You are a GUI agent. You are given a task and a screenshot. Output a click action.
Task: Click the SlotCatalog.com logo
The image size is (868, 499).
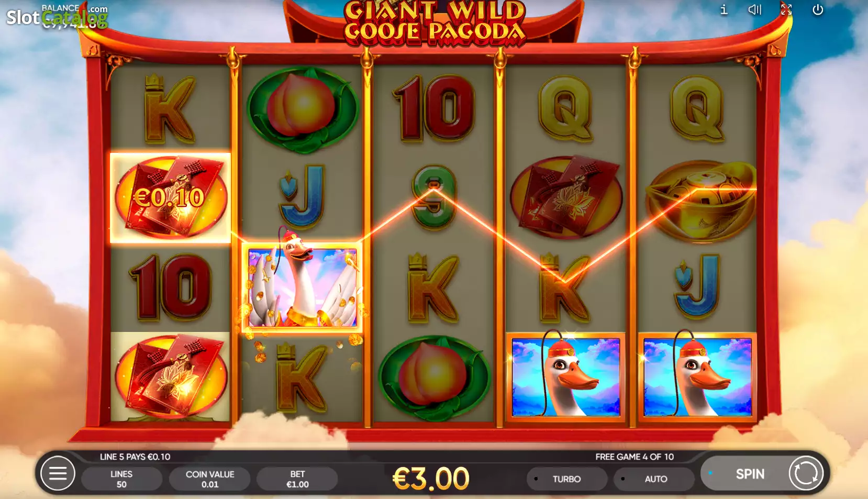57,17
